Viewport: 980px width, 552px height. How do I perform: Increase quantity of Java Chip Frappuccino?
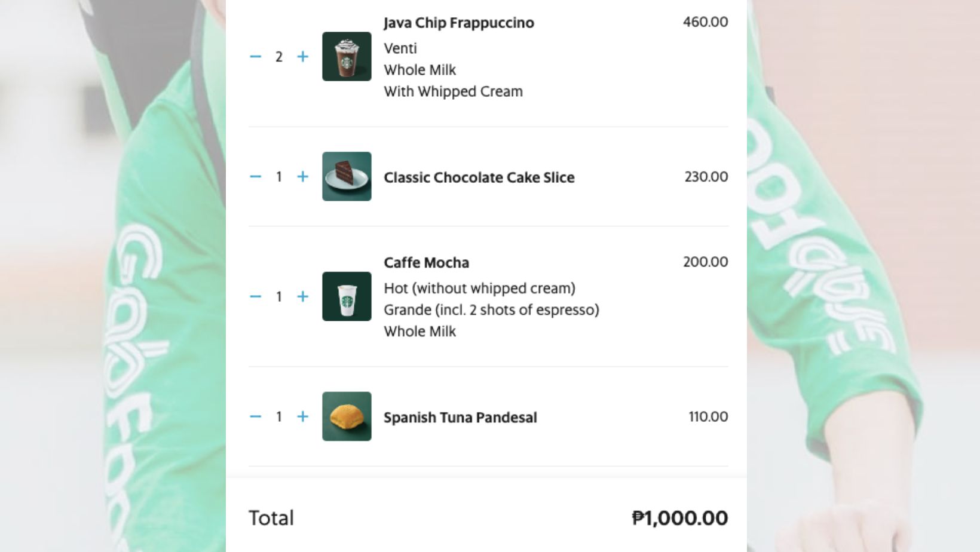304,57
